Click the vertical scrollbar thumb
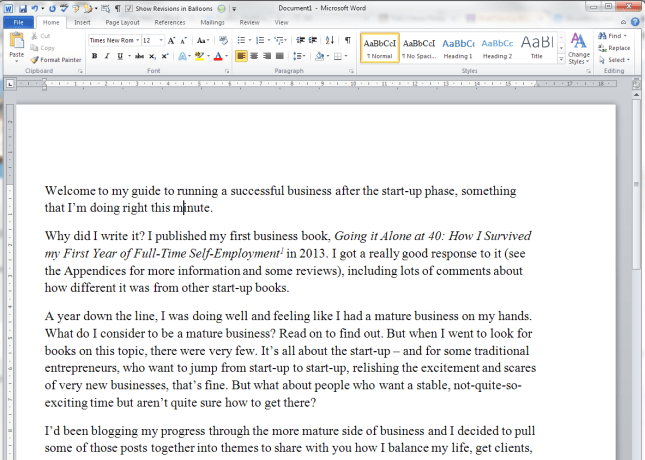The width and height of the screenshot is (645, 460). click(x=636, y=184)
